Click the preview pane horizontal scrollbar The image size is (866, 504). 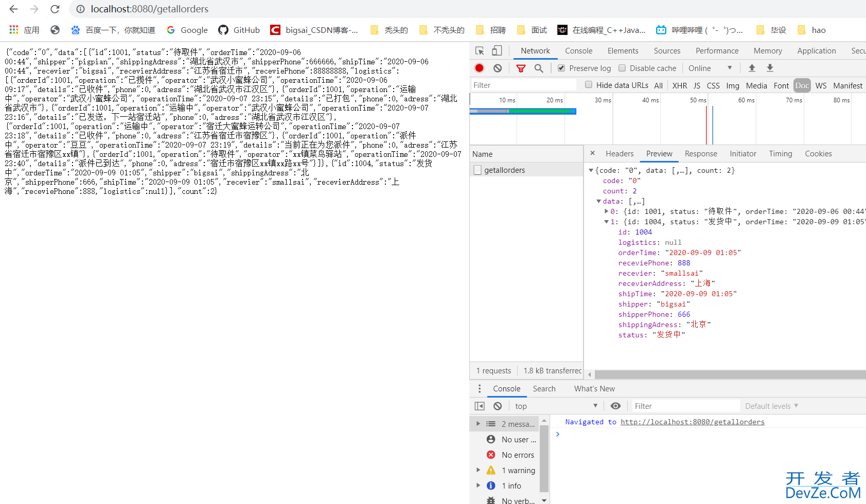tap(730, 375)
